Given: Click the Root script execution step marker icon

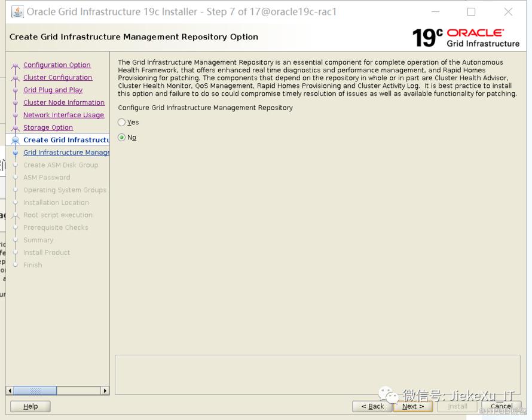Looking at the screenshot, I should point(16,216).
